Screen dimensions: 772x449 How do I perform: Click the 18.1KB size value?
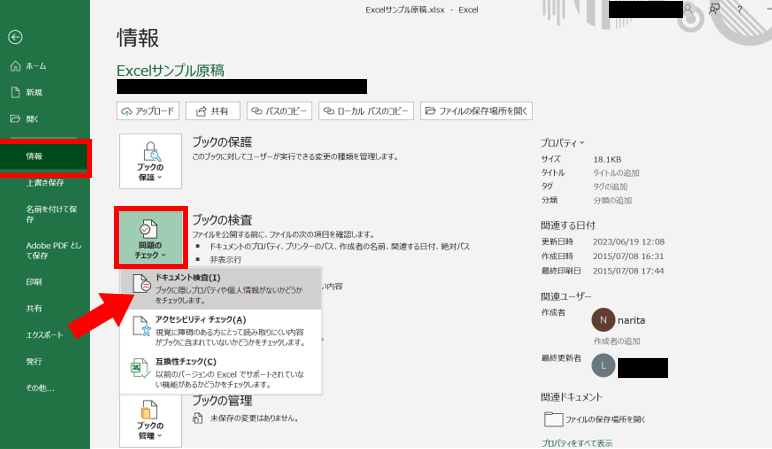(x=607, y=160)
